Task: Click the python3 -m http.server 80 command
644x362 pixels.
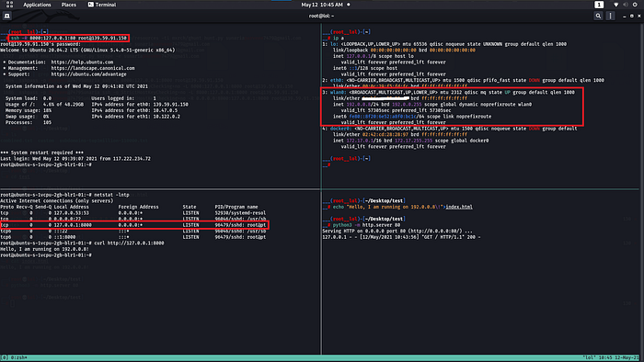Action: (366, 225)
